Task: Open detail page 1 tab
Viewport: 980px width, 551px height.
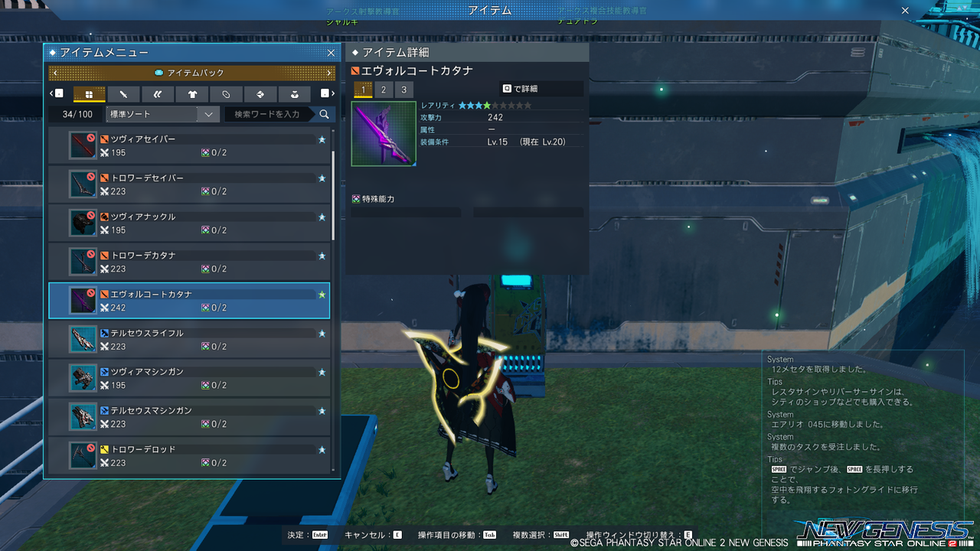Action: (x=363, y=90)
